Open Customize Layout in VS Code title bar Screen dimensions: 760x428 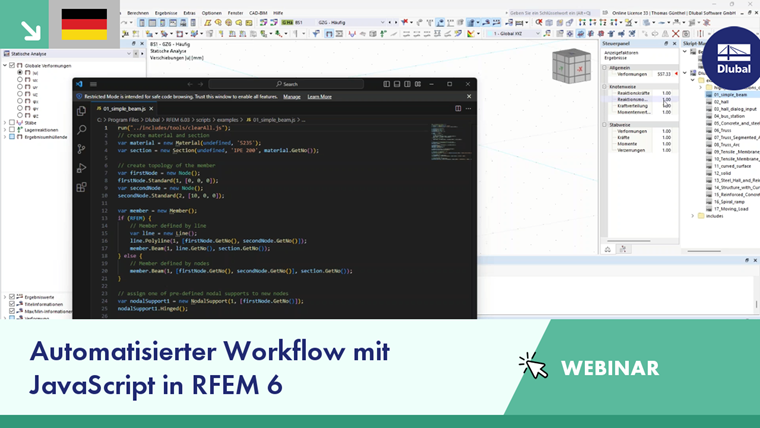point(418,84)
